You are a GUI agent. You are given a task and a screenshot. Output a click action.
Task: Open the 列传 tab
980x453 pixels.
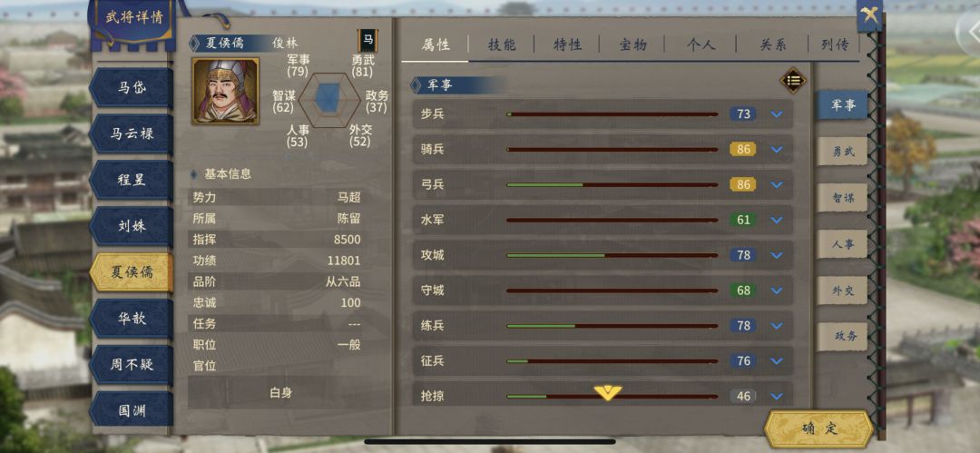tap(835, 44)
